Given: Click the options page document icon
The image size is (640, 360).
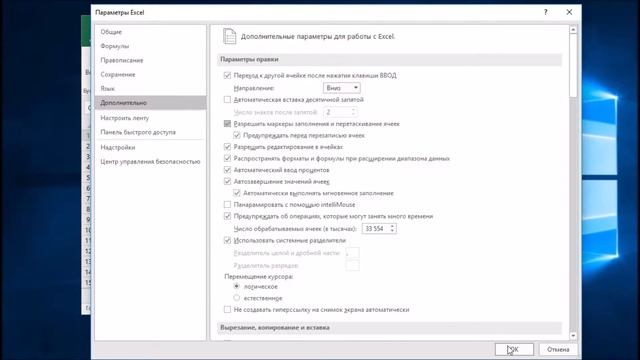Looking at the screenshot, I should coord(229,36).
